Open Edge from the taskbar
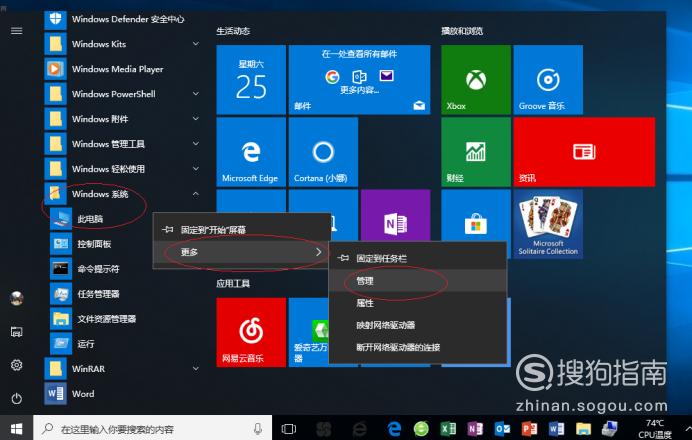692x440 pixels. (x=394, y=429)
